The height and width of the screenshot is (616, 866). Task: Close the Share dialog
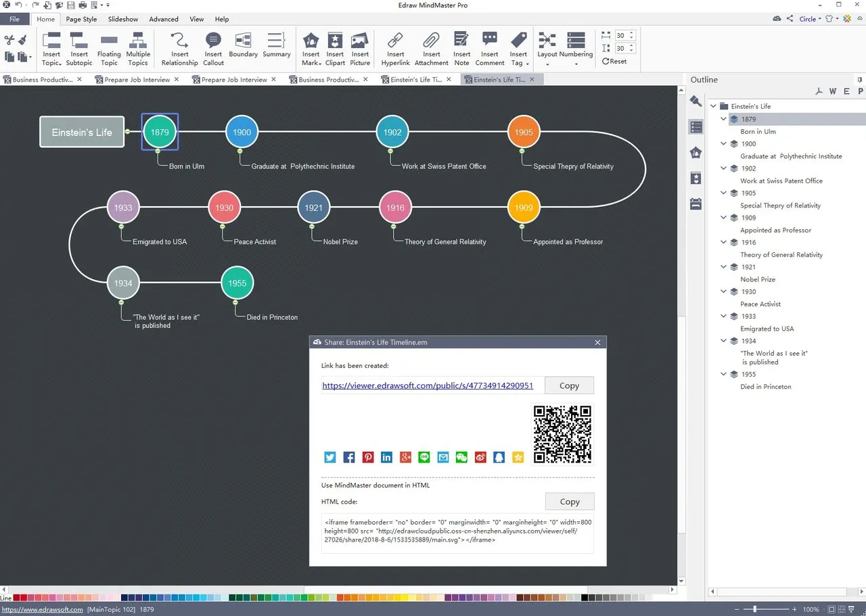pyautogui.click(x=597, y=343)
